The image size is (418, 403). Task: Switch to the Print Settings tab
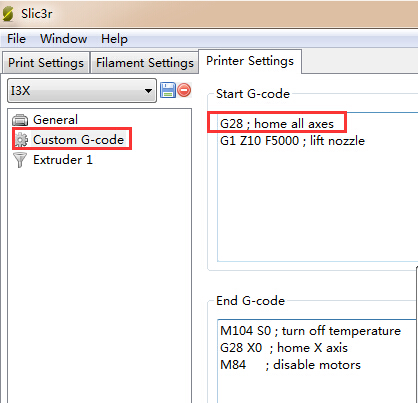pyautogui.click(x=46, y=63)
